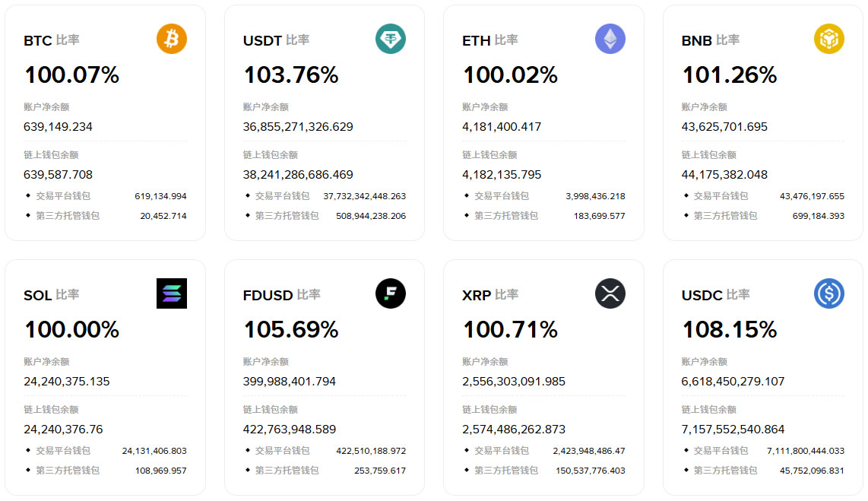Click BNB ratio value 101.26%
The width and height of the screenshot is (868, 501).
[729, 75]
